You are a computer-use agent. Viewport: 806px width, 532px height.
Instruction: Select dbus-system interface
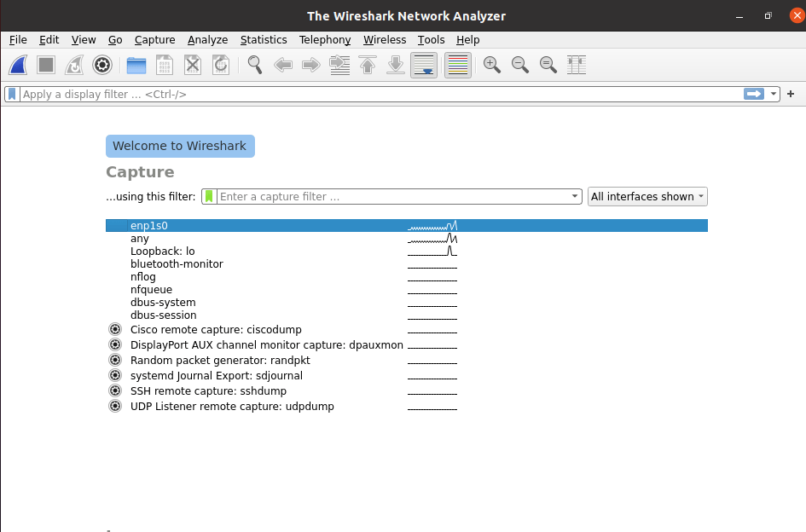(x=407, y=303)
